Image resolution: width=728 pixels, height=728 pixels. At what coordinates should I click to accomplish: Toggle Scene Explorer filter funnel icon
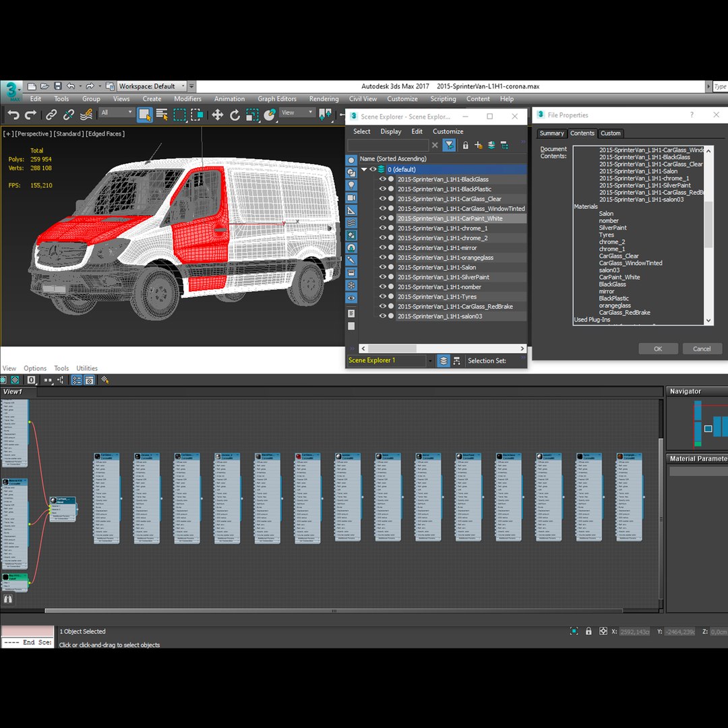click(x=449, y=146)
